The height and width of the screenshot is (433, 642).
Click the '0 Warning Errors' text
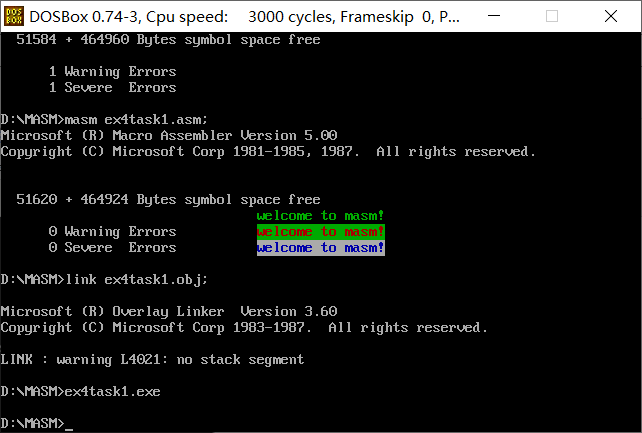(112, 231)
